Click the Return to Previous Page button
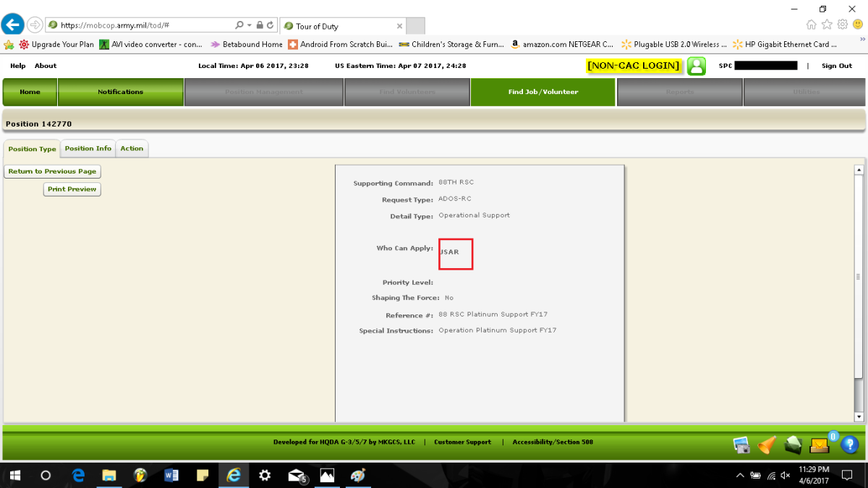 point(52,171)
